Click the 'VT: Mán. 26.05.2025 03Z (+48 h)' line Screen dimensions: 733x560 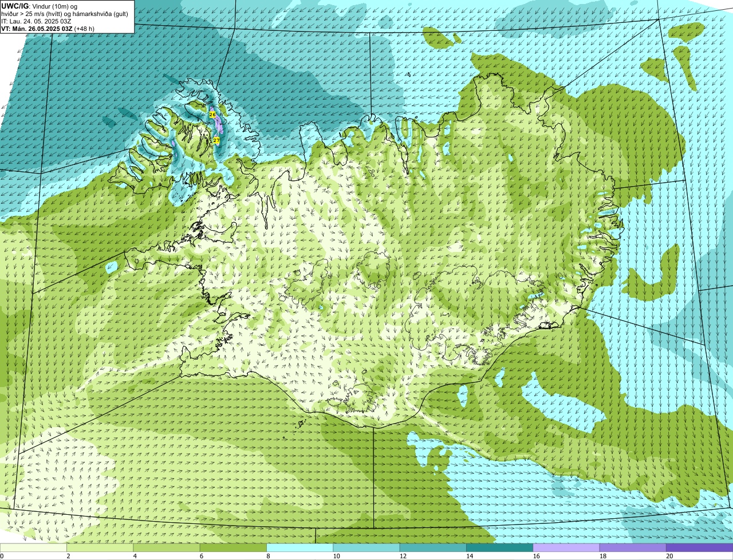click(x=48, y=28)
